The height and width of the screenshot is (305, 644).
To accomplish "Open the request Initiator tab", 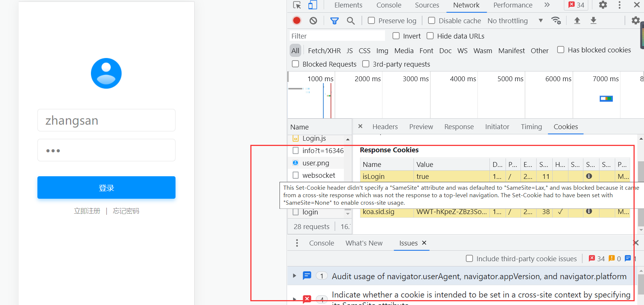I will pos(497,127).
